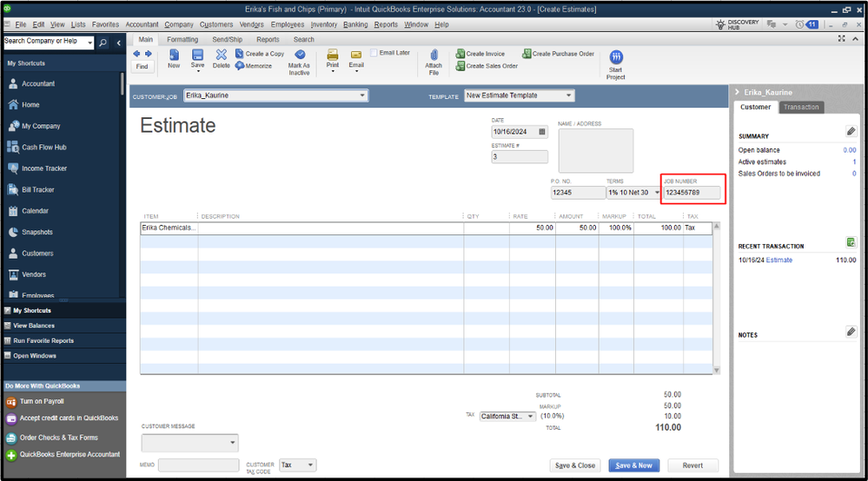868x481 pixels.
Task: Click Save & New
Action: click(633, 465)
